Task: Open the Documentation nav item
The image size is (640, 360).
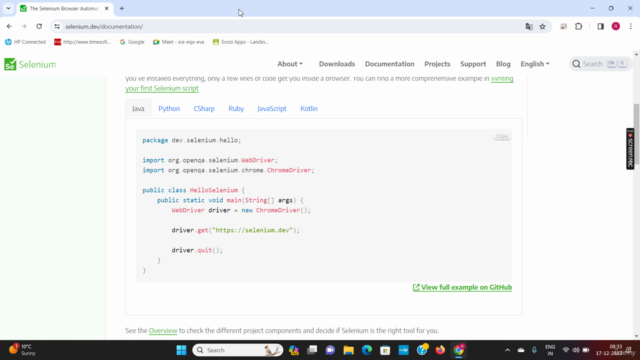Action: click(389, 64)
